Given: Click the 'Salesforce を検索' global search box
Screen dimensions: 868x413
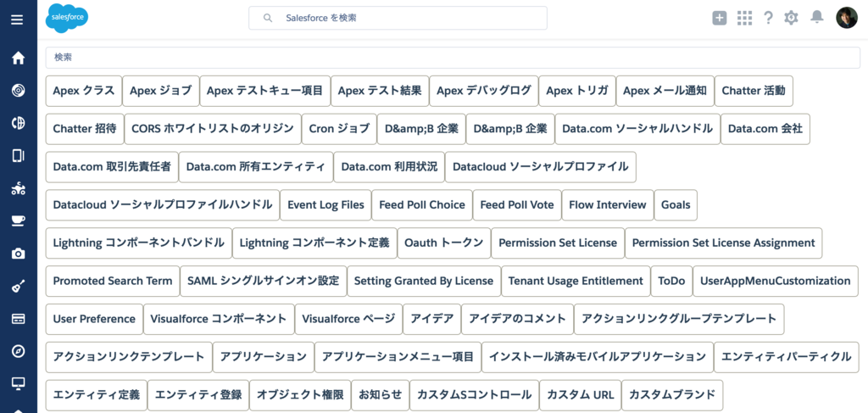Looking at the screenshot, I should pos(398,18).
